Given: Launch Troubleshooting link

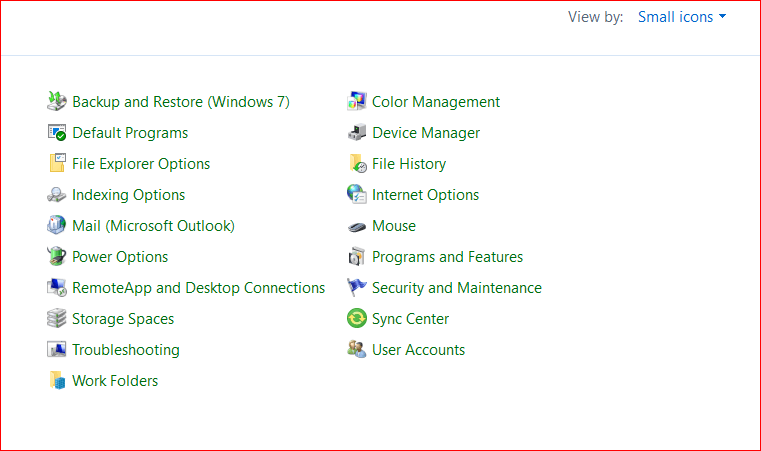Looking at the screenshot, I should coord(126,350).
